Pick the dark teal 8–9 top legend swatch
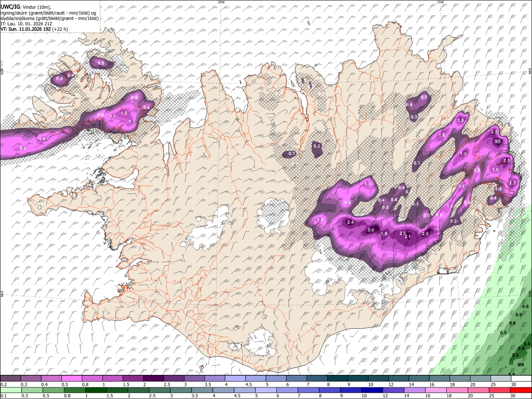 pyautogui.click(x=337, y=378)
